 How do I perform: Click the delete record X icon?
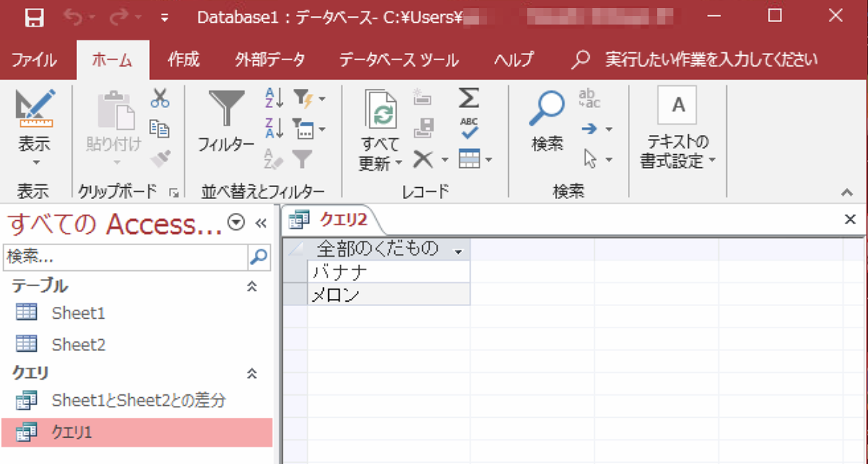point(424,159)
